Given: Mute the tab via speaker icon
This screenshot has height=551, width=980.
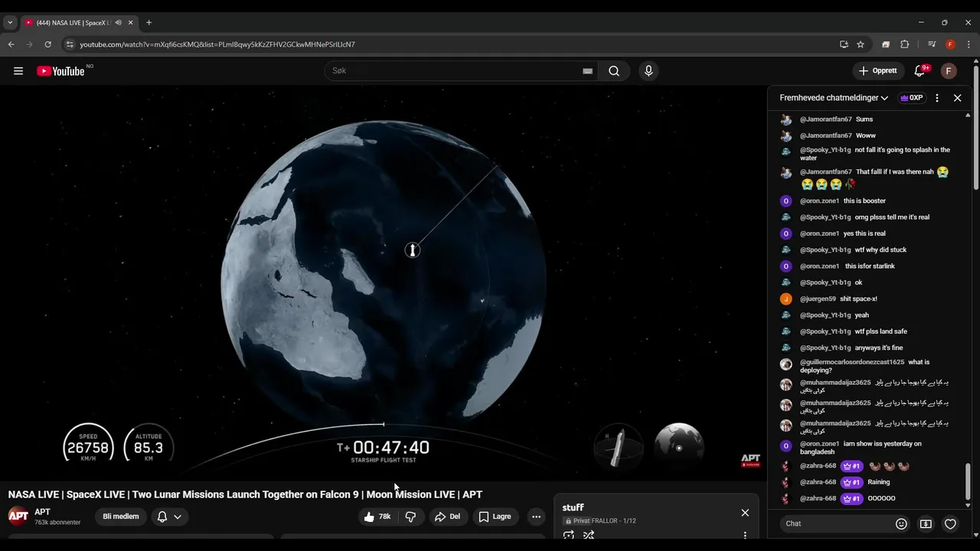Looking at the screenshot, I should pyautogui.click(x=118, y=23).
